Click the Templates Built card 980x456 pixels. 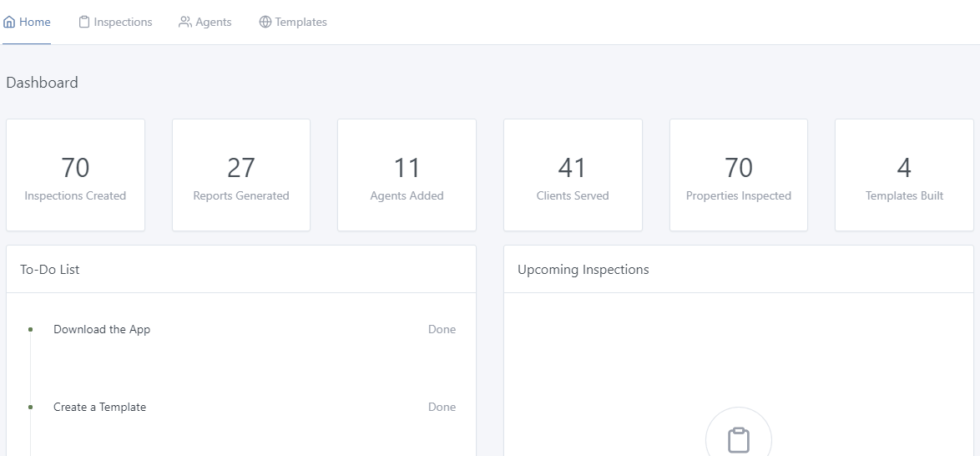coord(904,175)
